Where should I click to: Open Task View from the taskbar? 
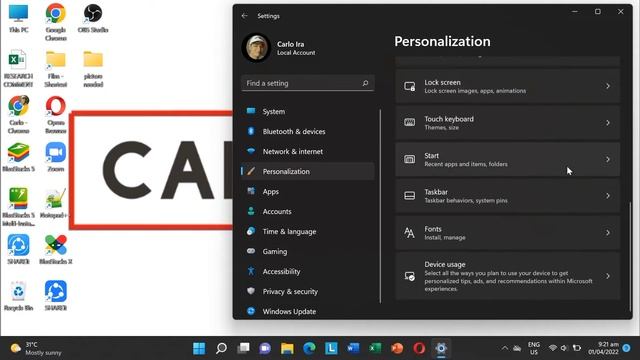[x=243, y=348]
